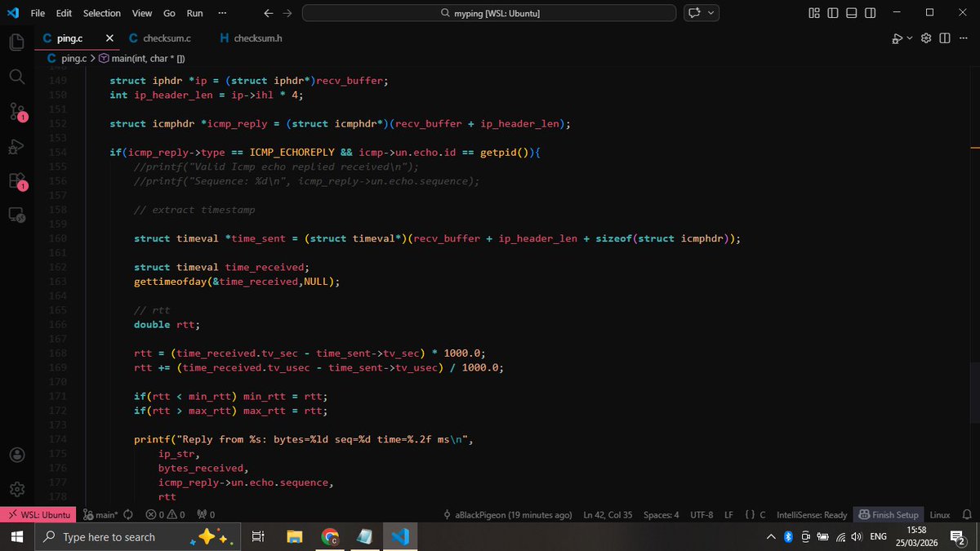This screenshot has height=551, width=980.
Task: Open the File menu
Action: pyautogui.click(x=38, y=13)
